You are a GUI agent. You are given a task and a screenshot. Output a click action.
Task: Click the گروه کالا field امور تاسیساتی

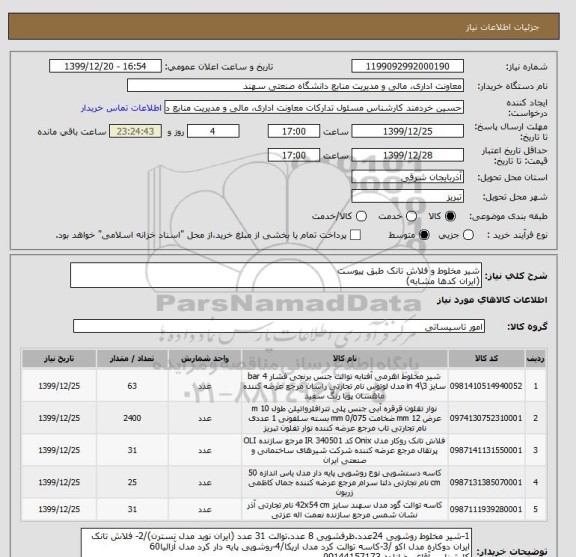(279, 326)
